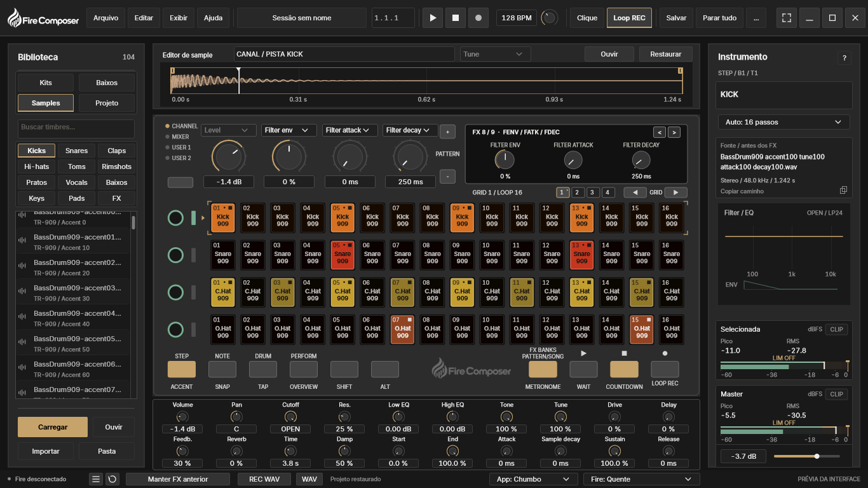Start playback with the play button
This screenshot has height=488, width=868.
pyautogui.click(x=433, y=18)
